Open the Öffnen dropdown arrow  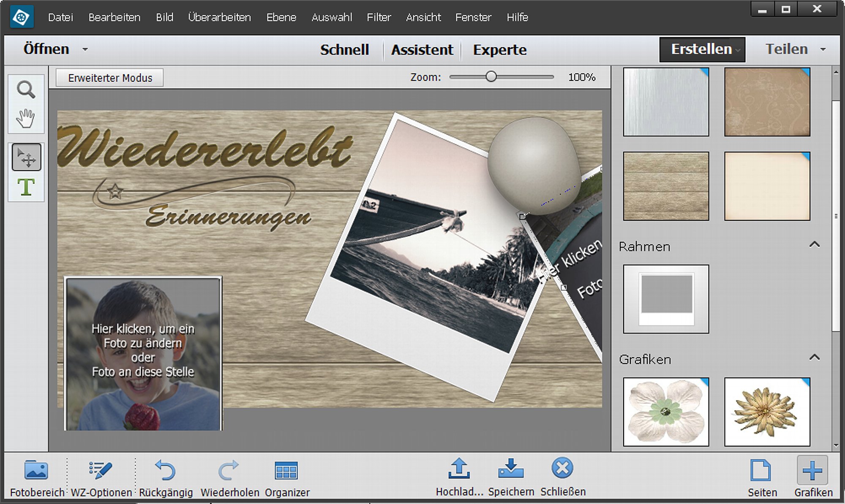pyautogui.click(x=85, y=49)
